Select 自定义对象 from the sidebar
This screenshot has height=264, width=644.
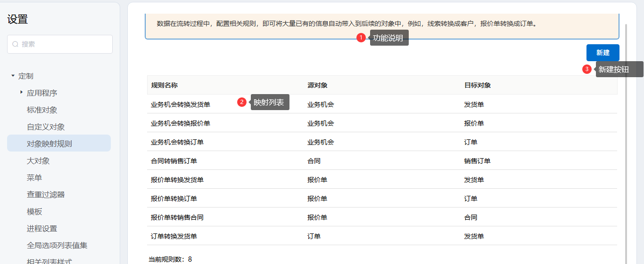pos(46,127)
